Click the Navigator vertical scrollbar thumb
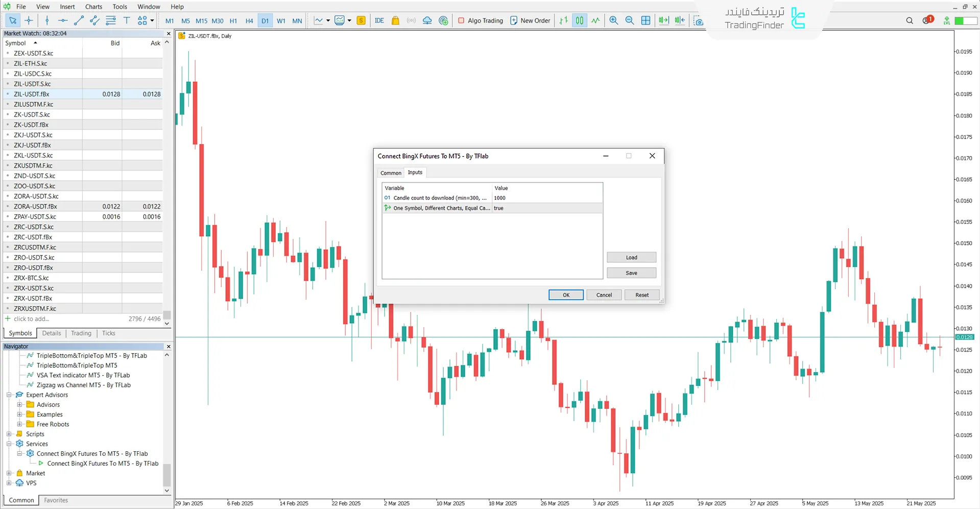This screenshot has height=509, width=980. coord(167,475)
